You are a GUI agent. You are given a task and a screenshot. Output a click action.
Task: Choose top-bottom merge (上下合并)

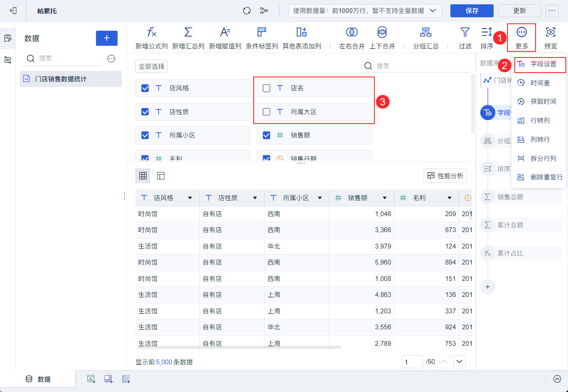(382, 38)
